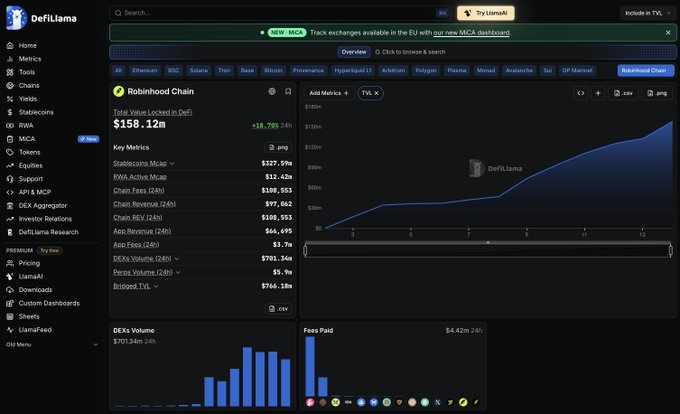The height and width of the screenshot is (414, 680).
Task: Open the Include in TVL dropdown
Action: pos(647,13)
